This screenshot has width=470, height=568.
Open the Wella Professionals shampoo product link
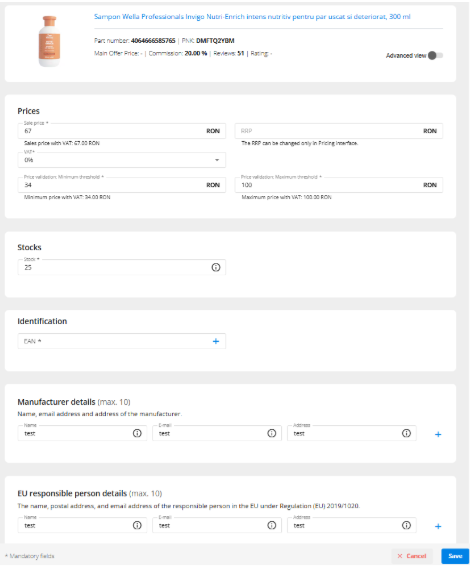tap(252, 17)
